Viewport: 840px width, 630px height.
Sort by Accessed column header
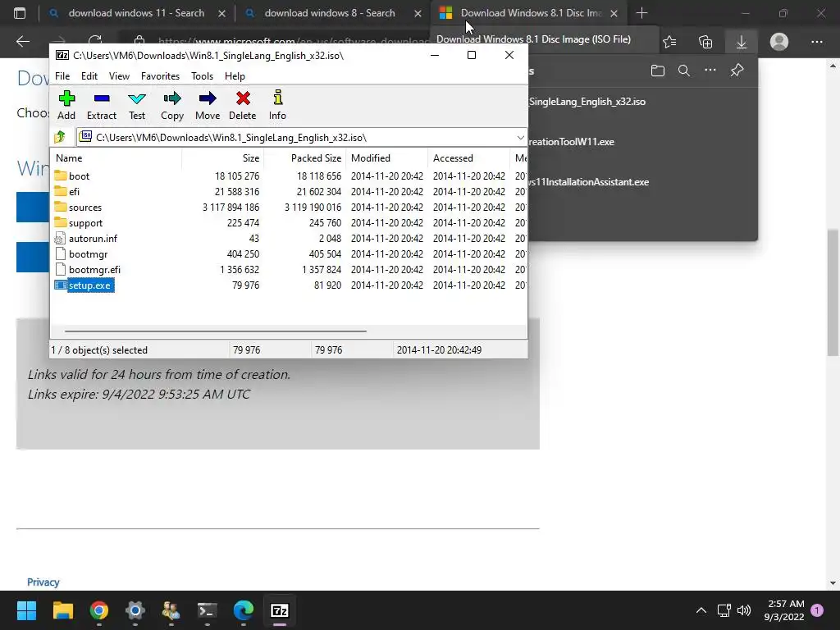click(x=468, y=158)
